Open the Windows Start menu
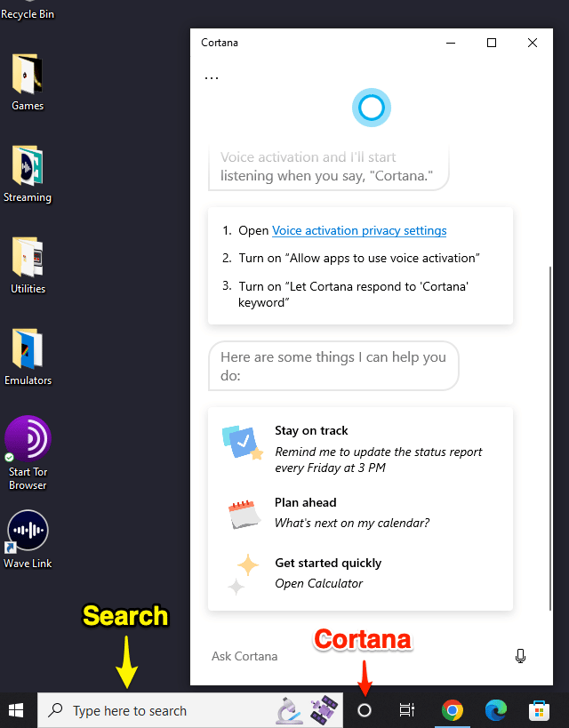 pos(16,710)
